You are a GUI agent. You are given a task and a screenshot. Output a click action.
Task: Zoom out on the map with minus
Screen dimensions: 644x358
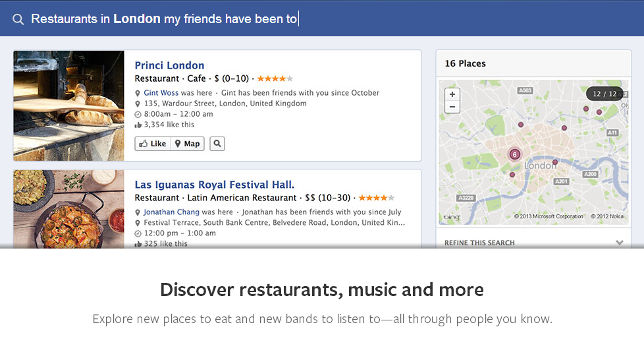(x=452, y=107)
